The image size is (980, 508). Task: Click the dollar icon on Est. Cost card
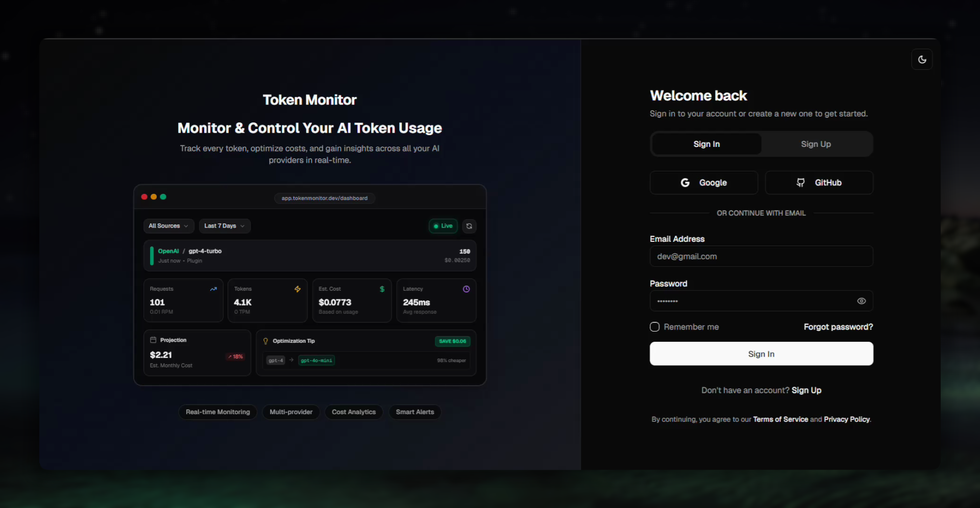coord(382,289)
